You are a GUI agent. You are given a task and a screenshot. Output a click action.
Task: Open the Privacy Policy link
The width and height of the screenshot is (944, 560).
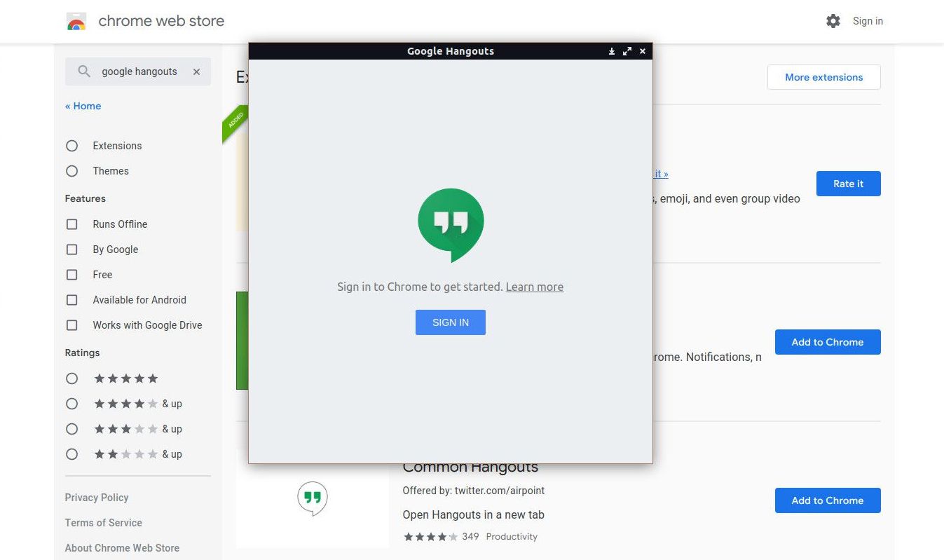point(97,498)
